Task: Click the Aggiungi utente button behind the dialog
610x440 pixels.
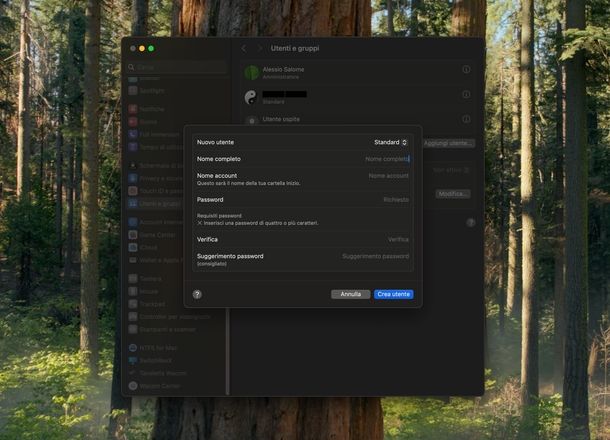Action: 449,143
